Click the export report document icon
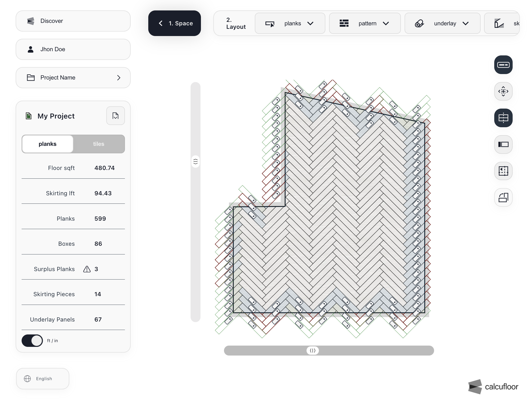532x406 pixels. click(115, 116)
